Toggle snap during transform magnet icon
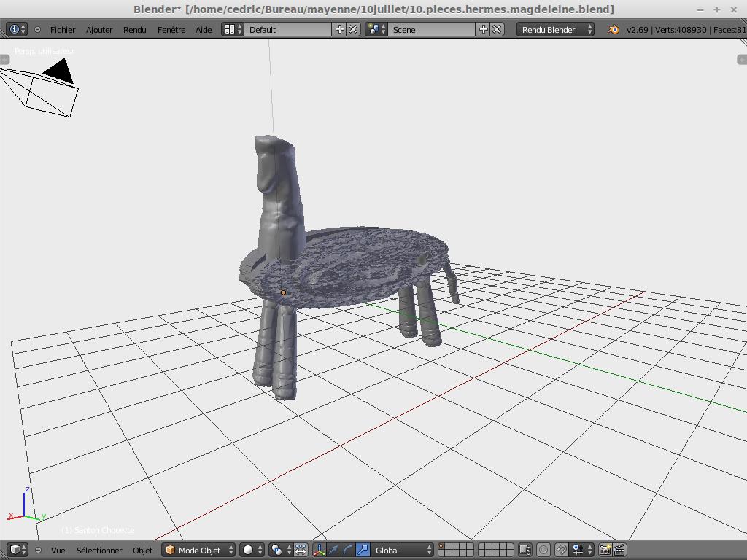The height and width of the screenshot is (560, 747). [561, 550]
